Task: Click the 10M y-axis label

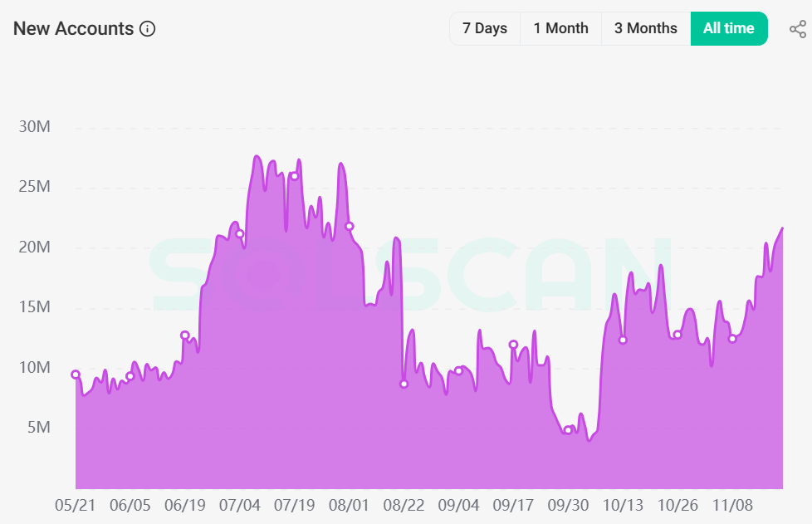Action: coord(35,368)
